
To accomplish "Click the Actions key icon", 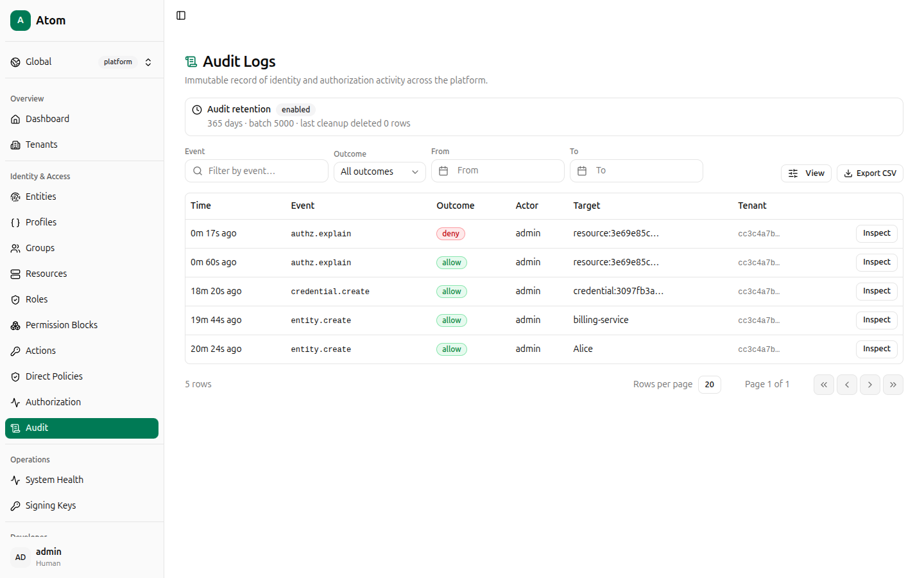I will click(15, 351).
